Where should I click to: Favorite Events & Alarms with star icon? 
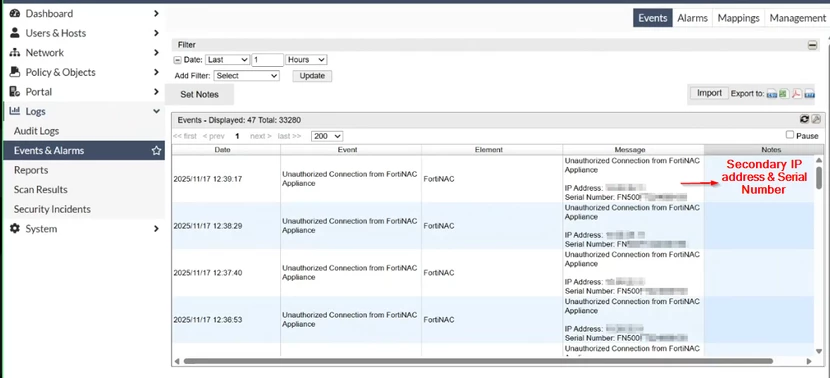(x=156, y=151)
